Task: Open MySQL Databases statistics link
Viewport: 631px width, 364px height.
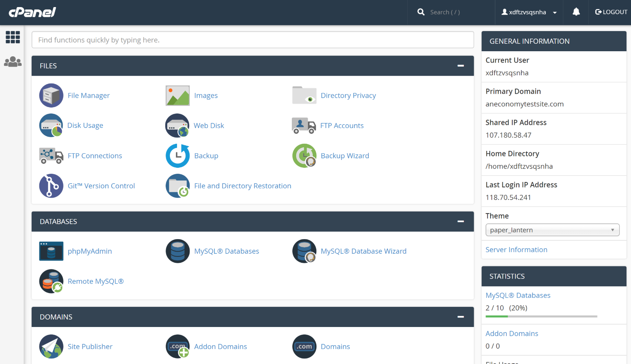Action: point(518,295)
